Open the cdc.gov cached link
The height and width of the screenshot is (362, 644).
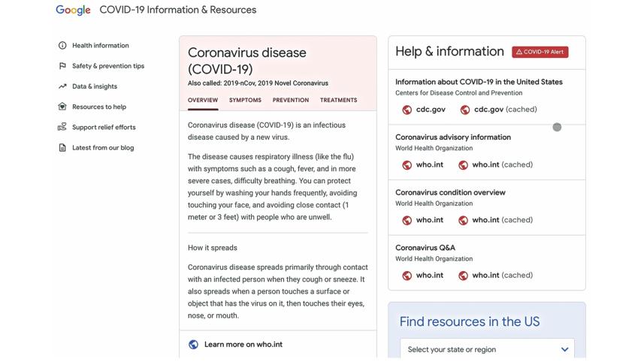pyautogui.click(x=503, y=110)
